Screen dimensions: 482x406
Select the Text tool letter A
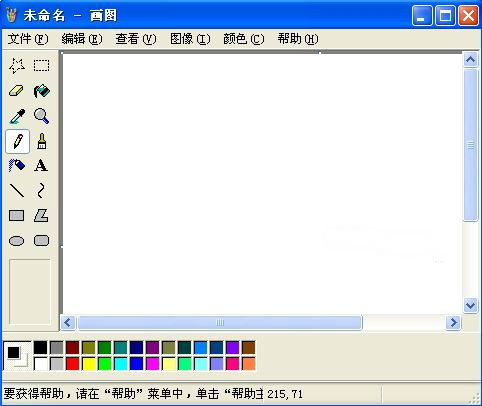click(x=42, y=166)
